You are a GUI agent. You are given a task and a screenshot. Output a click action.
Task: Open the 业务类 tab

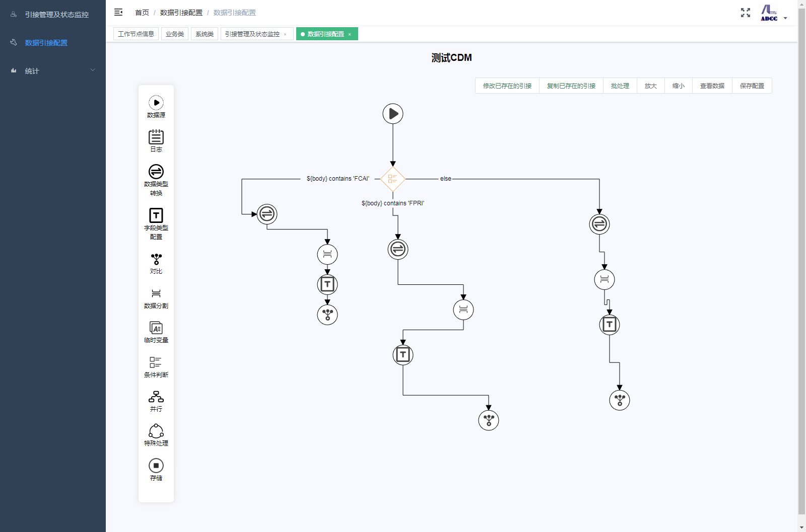click(175, 34)
